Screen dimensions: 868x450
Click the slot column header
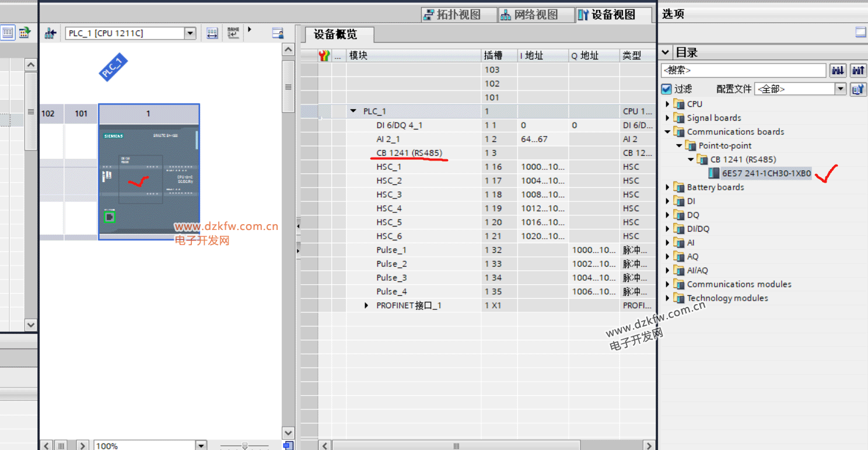tap(499, 55)
